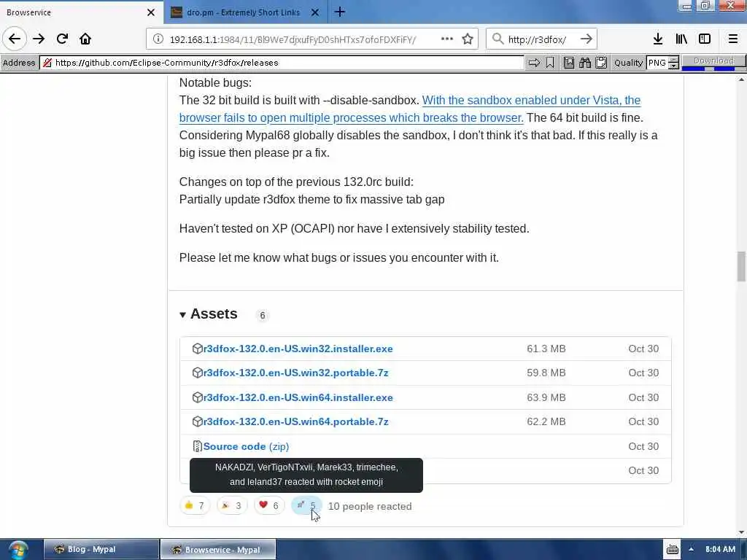Click the Browservice Go arrow icon

tap(534, 63)
